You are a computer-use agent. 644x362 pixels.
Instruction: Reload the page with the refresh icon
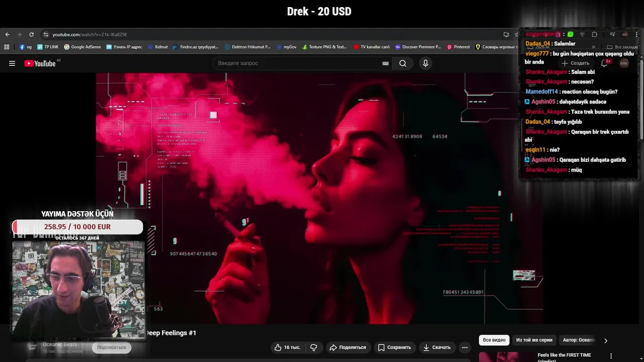31,35
